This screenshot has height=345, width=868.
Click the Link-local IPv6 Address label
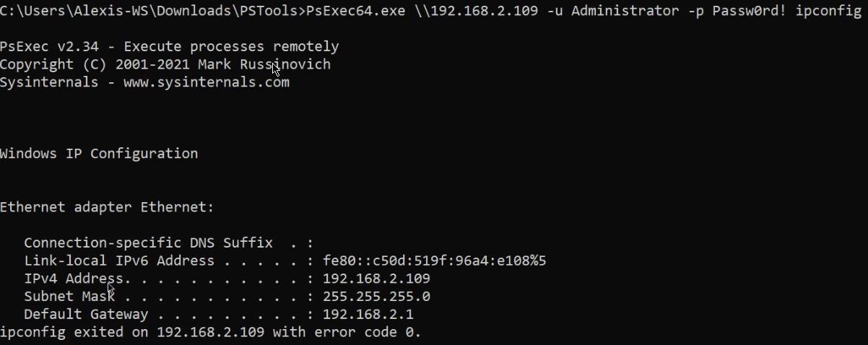pos(119,261)
